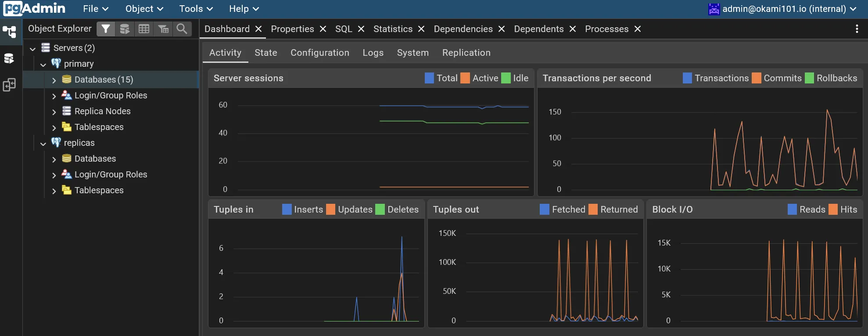Close the Dashboard tab

click(x=258, y=29)
